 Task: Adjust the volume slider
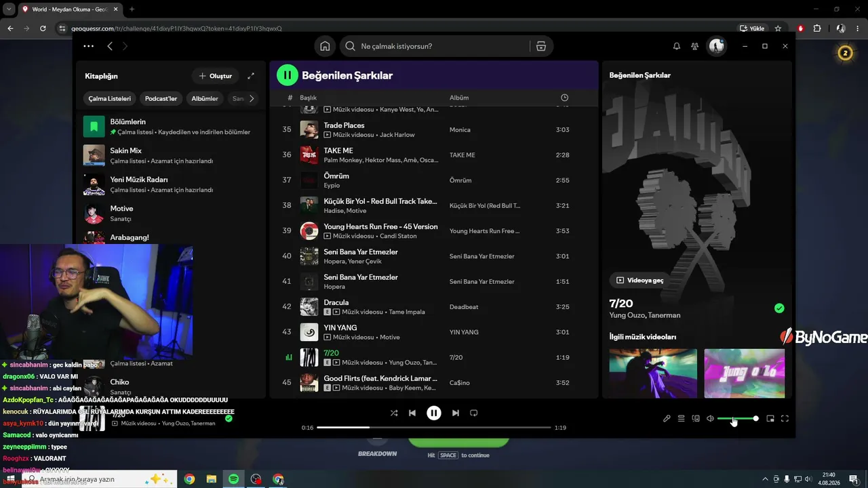tap(737, 419)
